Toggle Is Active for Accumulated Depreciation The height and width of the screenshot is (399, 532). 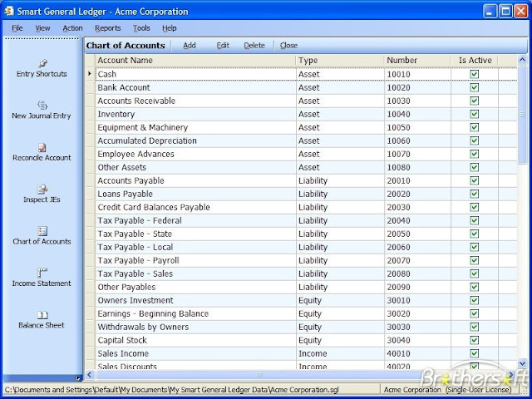click(x=475, y=140)
